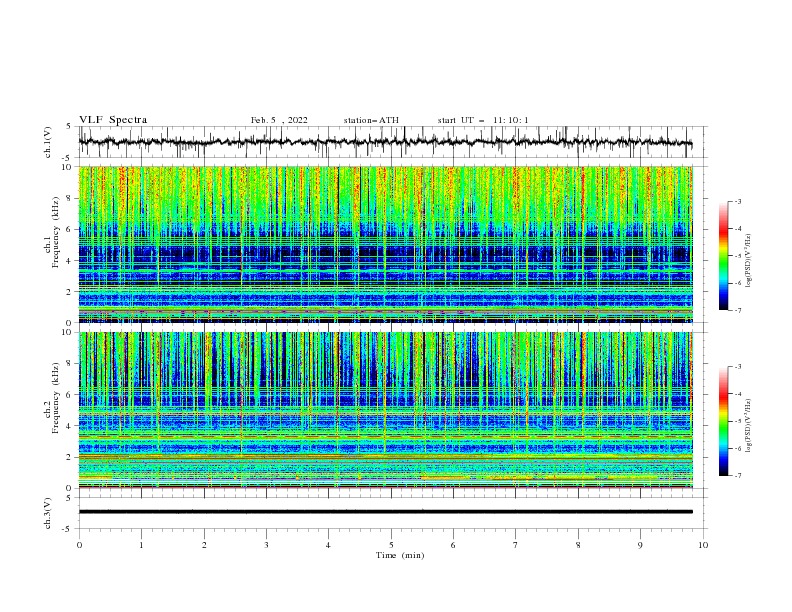Click the "9" tick on the time axis

(x=640, y=545)
